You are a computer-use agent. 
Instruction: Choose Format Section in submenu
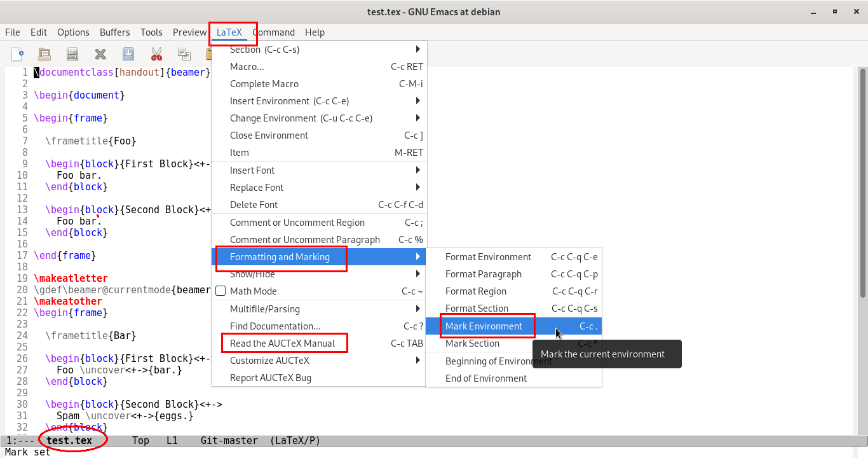pos(513,308)
